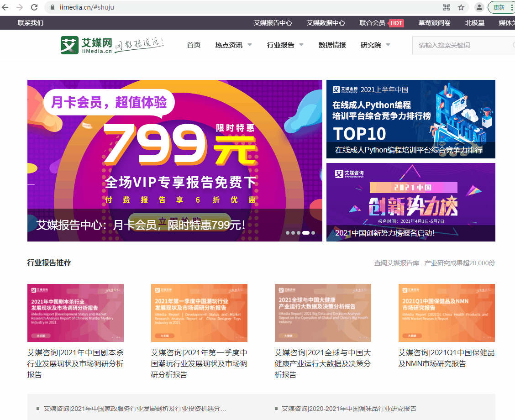Image resolution: width=515 pixels, height=420 pixels.
Task: Open the 2021中国创新势力榜 banner
Action: coord(410,202)
